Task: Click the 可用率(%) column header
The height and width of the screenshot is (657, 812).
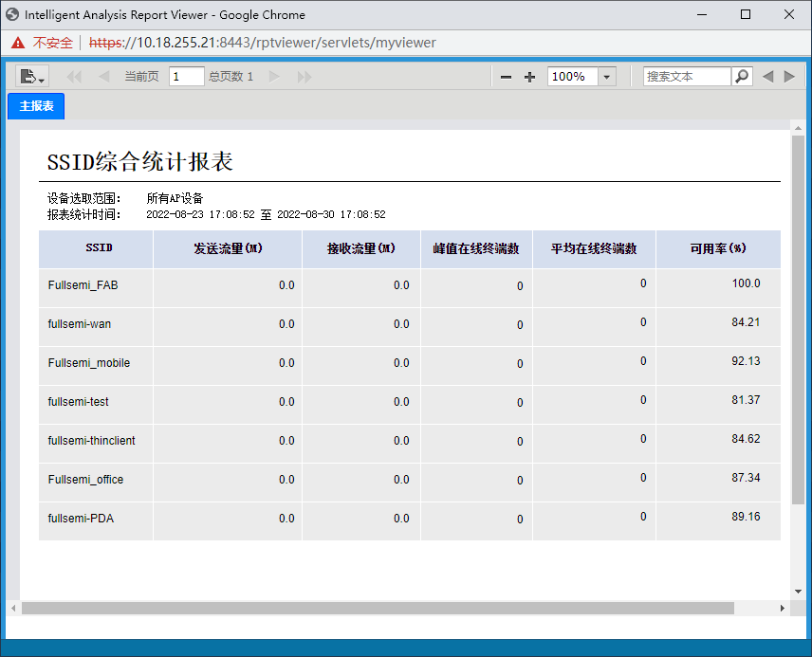Action: (718, 249)
